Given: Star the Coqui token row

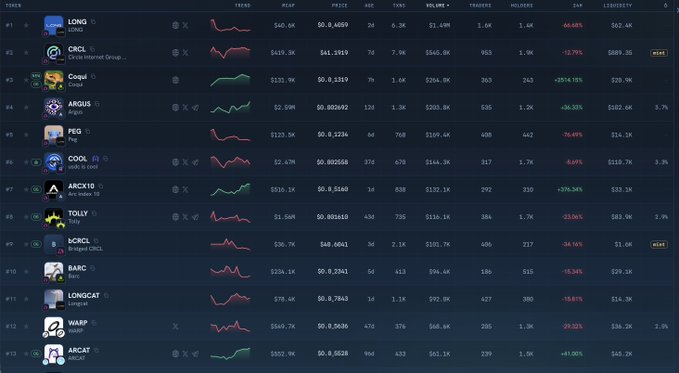Looking at the screenshot, I should click(x=26, y=80).
